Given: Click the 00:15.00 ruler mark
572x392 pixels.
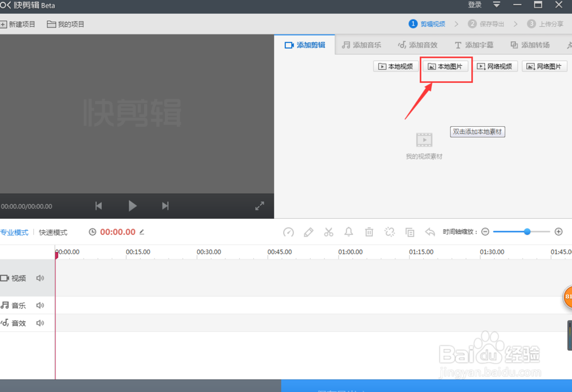Looking at the screenshot, I should 138,252.
